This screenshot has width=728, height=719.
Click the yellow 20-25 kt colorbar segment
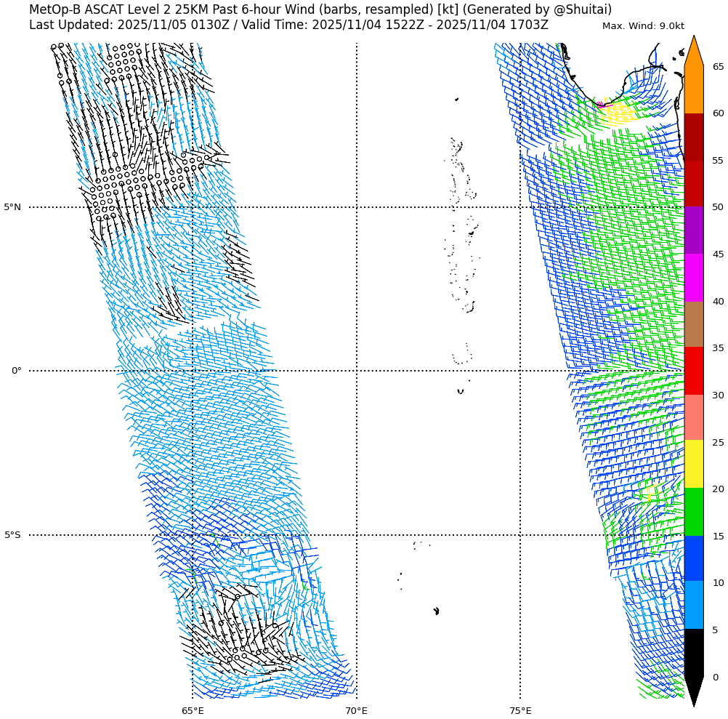[693, 464]
